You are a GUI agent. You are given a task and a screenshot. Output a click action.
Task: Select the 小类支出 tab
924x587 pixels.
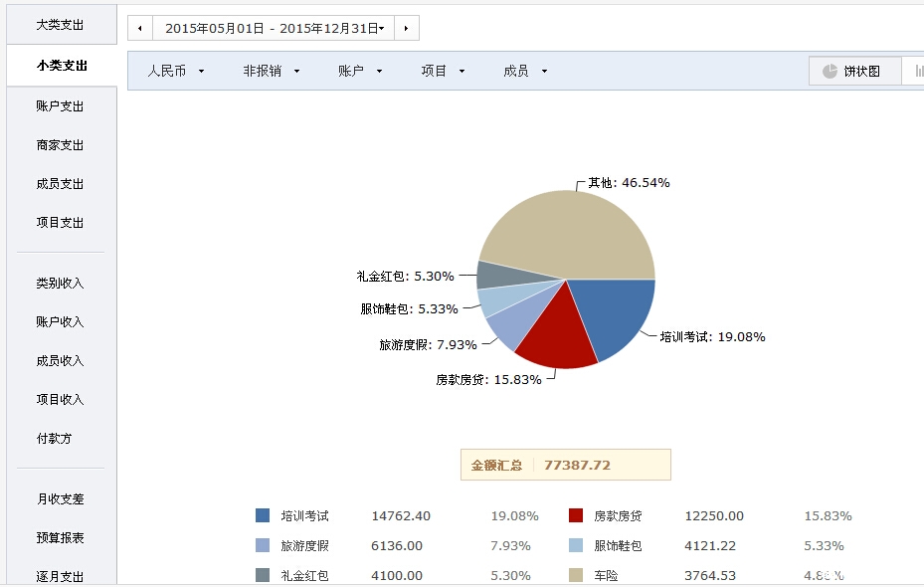[x=62, y=66]
